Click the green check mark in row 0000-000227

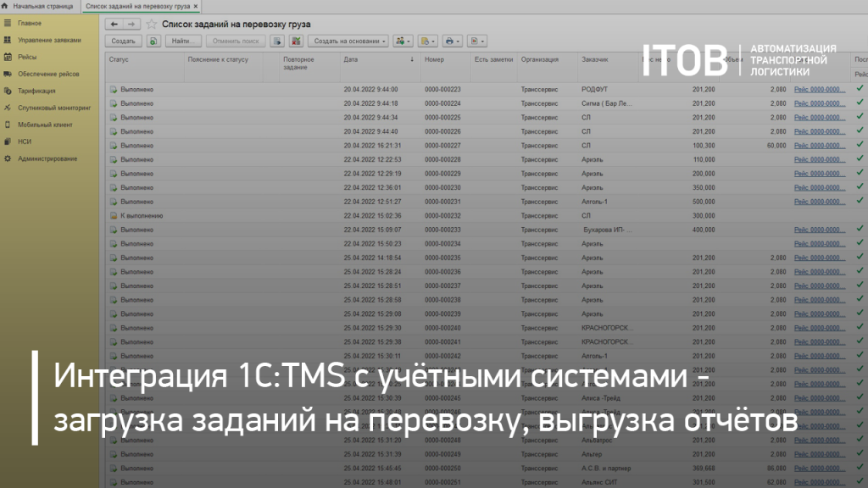(x=860, y=144)
